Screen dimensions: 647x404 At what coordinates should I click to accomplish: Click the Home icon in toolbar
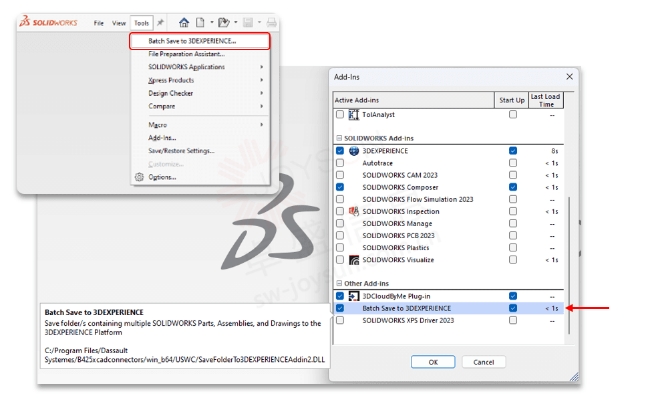(x=184, y=22)
